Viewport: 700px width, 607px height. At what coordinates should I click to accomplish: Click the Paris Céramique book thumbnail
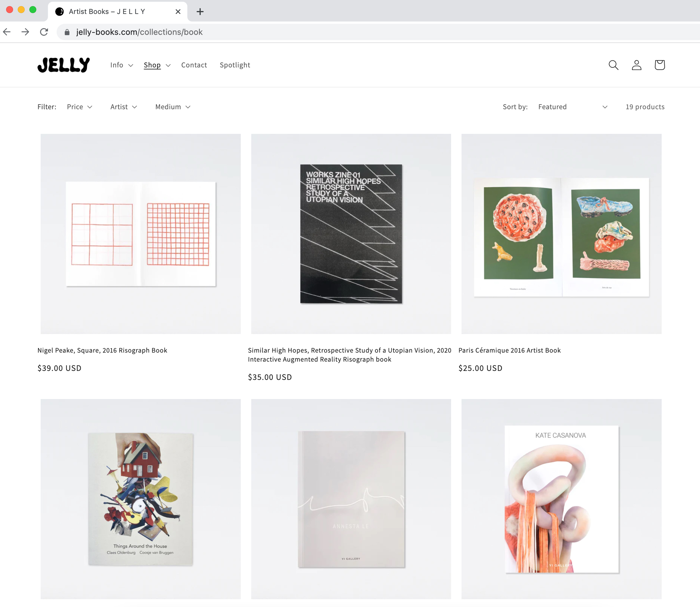(x=561, y=234)
